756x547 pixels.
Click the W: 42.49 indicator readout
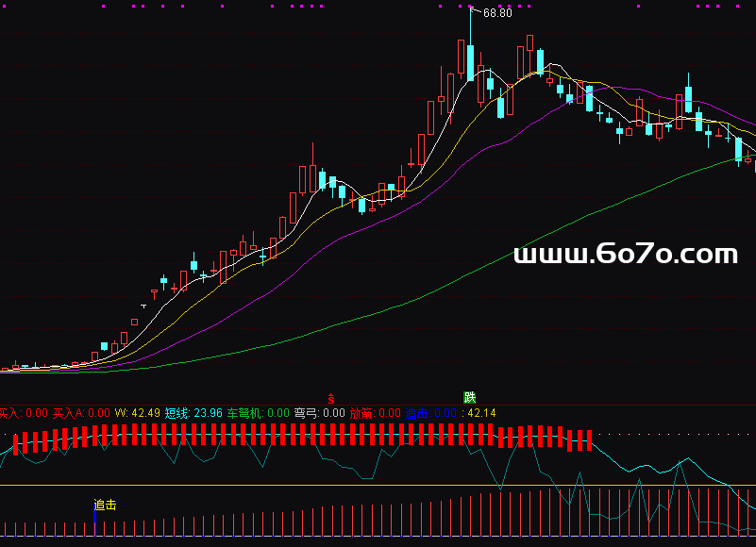pos(137,413)
